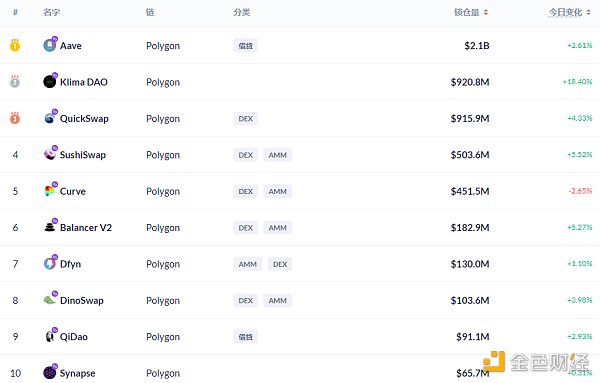This screenshot has width=600, height=383.
Task: Click the QiDao logo icon
Action: [x=50, y=336]
